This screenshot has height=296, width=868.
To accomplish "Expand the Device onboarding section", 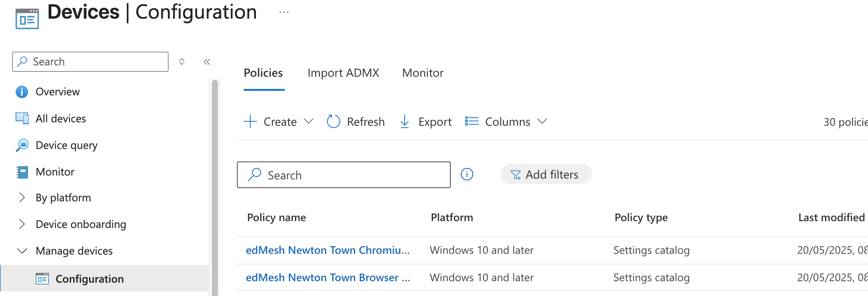I will (22, 224).
